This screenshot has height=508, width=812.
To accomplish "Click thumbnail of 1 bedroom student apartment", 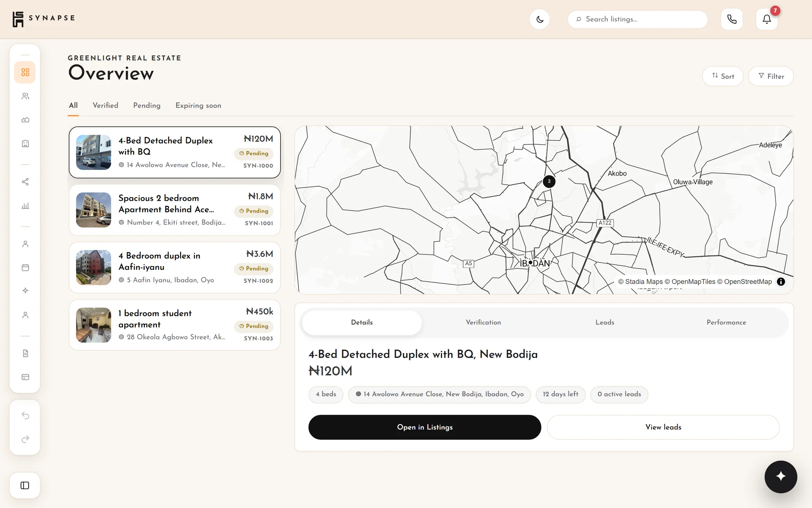I will pyautogui.click(x=93, y=325).
